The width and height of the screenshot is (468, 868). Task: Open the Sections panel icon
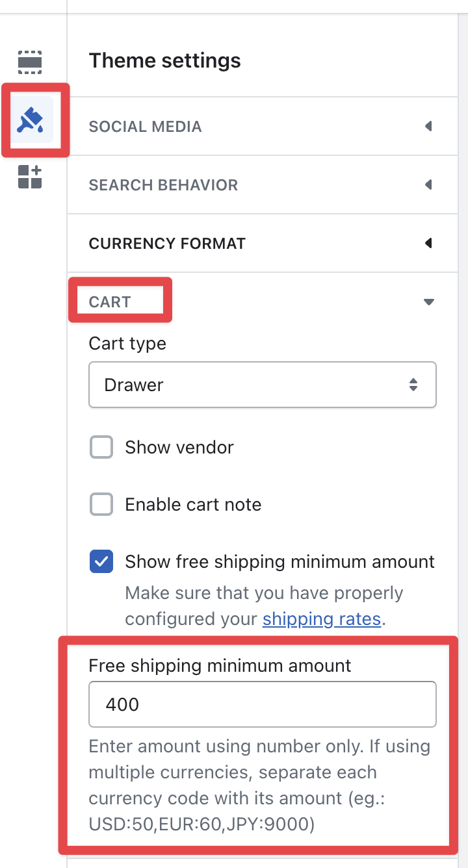[x=30, y=62]
